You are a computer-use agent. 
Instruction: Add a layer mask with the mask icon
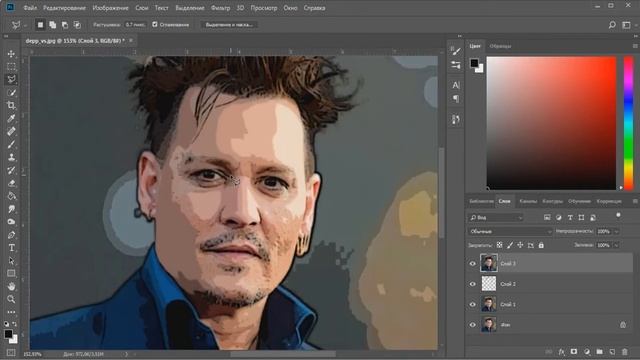point(574,352)
